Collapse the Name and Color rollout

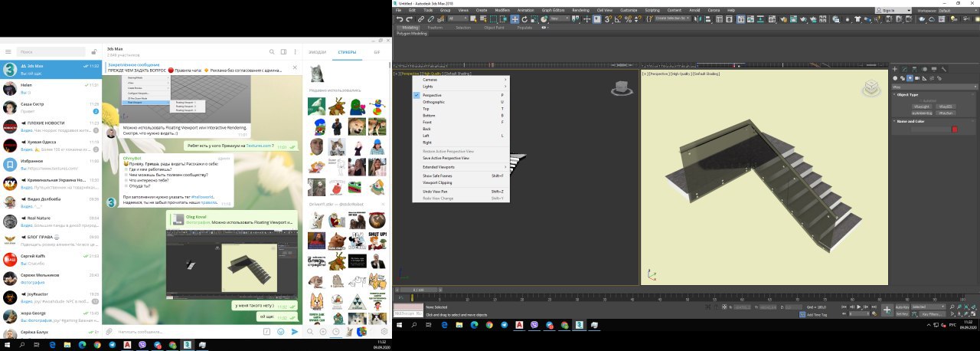click(934, 121)
